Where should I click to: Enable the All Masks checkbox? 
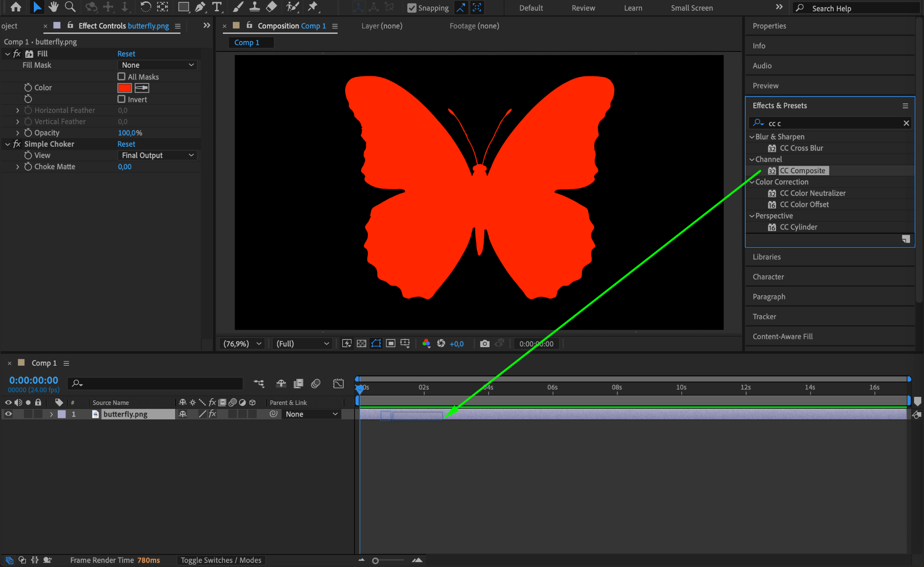point(121,77)
